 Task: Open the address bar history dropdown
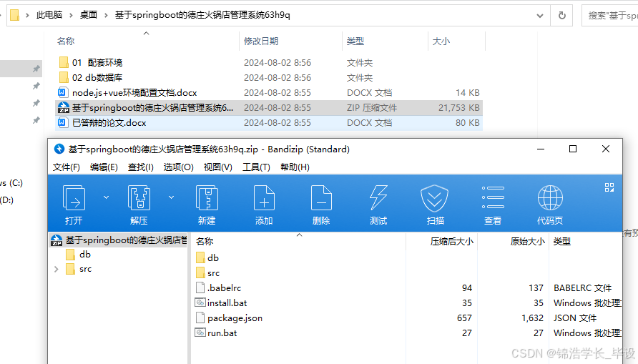540,16
